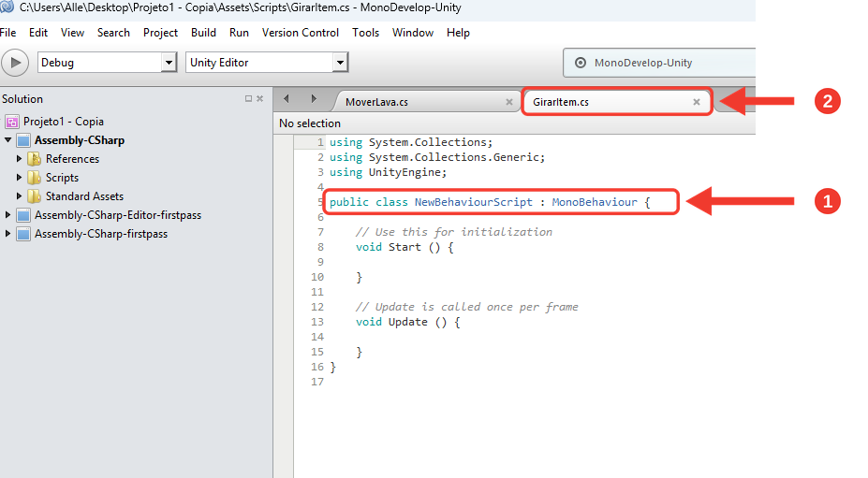Open the Version Control menu

tap(301, 33)
